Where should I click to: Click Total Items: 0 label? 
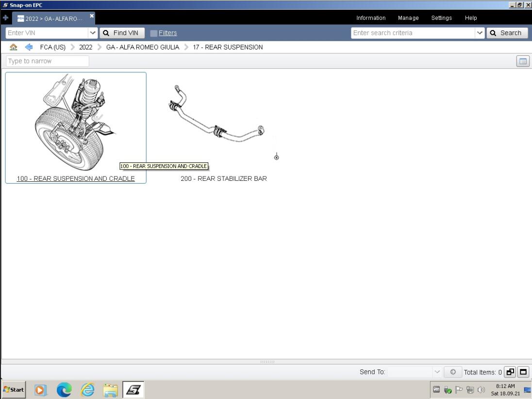coord(482,372)
